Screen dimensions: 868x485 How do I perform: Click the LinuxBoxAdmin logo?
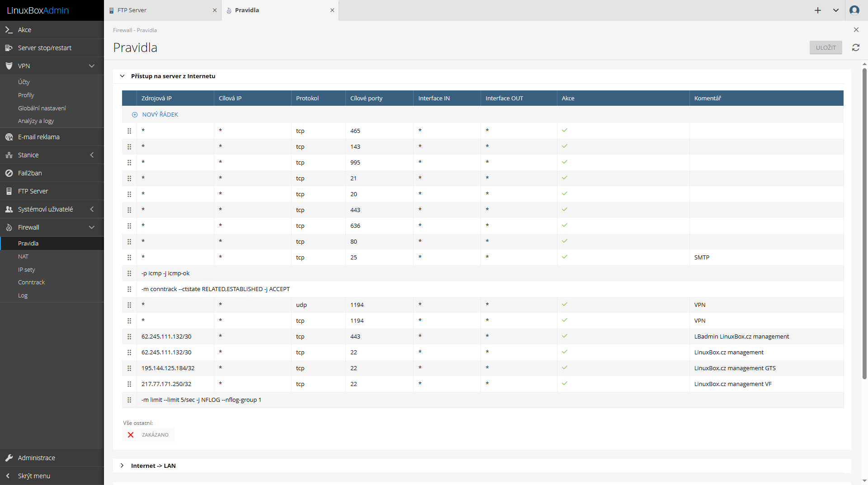(x=38, y=10)
